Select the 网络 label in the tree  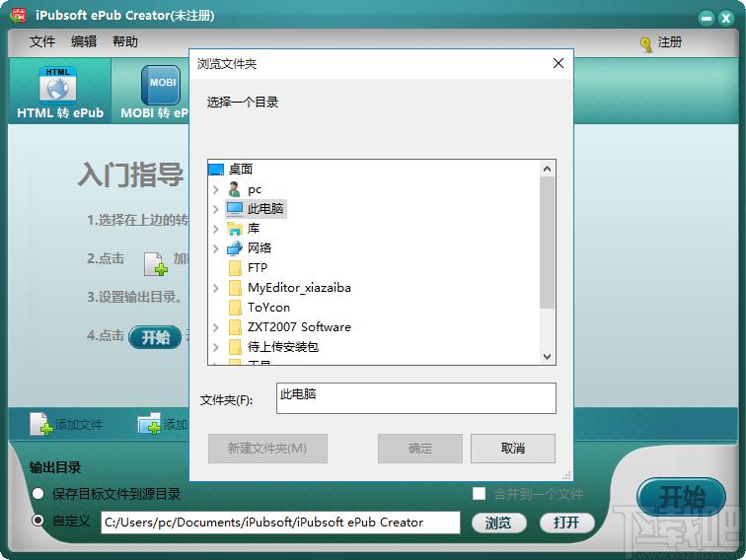coord(260,248)
